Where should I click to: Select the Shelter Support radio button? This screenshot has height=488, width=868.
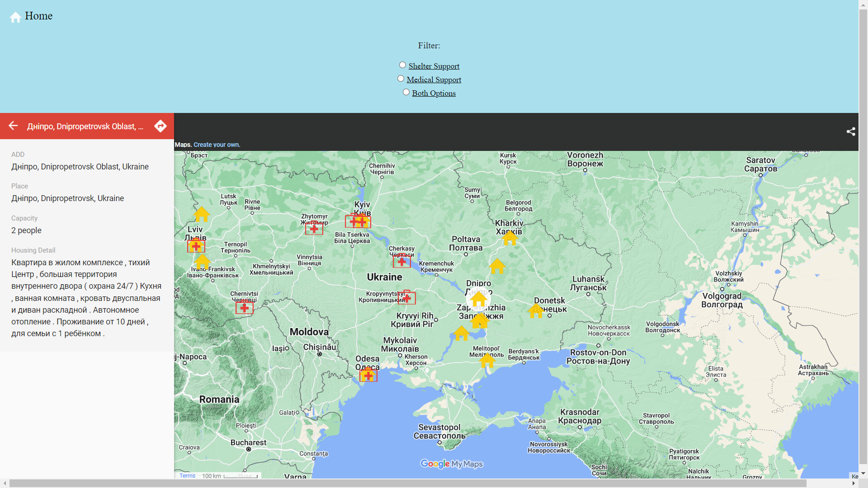[x=402, y=65]
